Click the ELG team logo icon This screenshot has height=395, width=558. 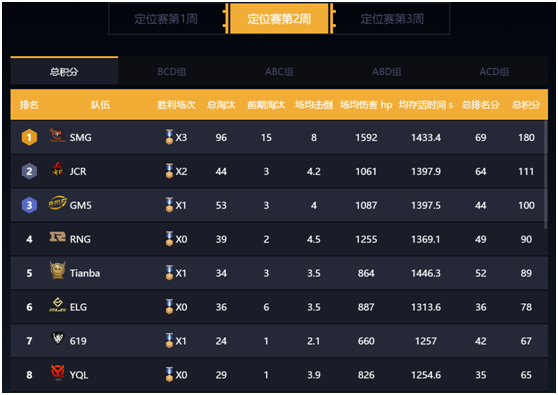tap(57, 305)
